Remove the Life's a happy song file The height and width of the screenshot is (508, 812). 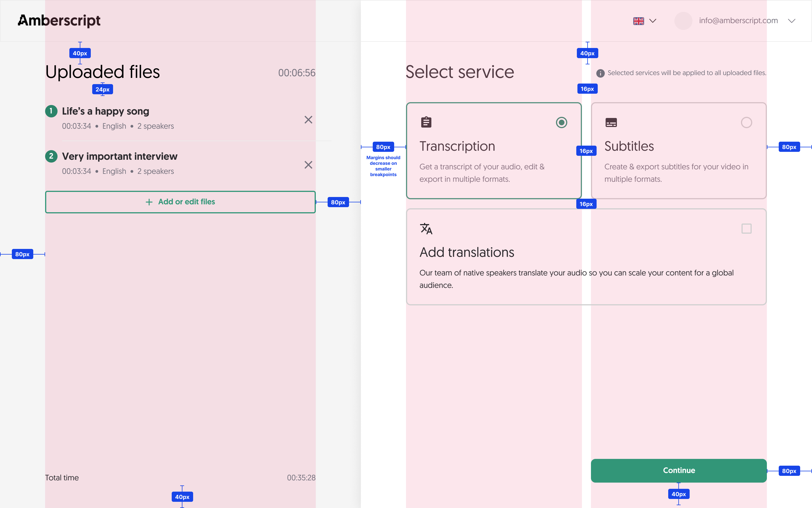tap(308, 120)
